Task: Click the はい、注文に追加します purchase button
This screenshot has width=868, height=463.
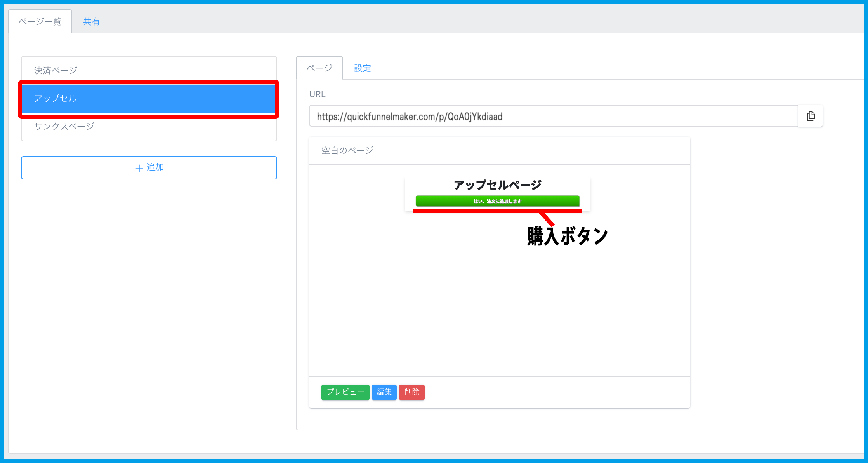Action: 497,201
